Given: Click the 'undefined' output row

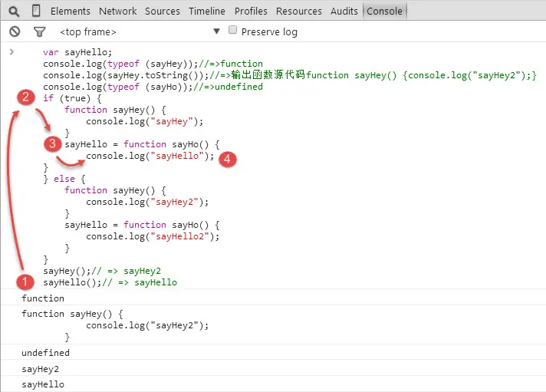Looking at the screenshot, I should tap(273, 353).
